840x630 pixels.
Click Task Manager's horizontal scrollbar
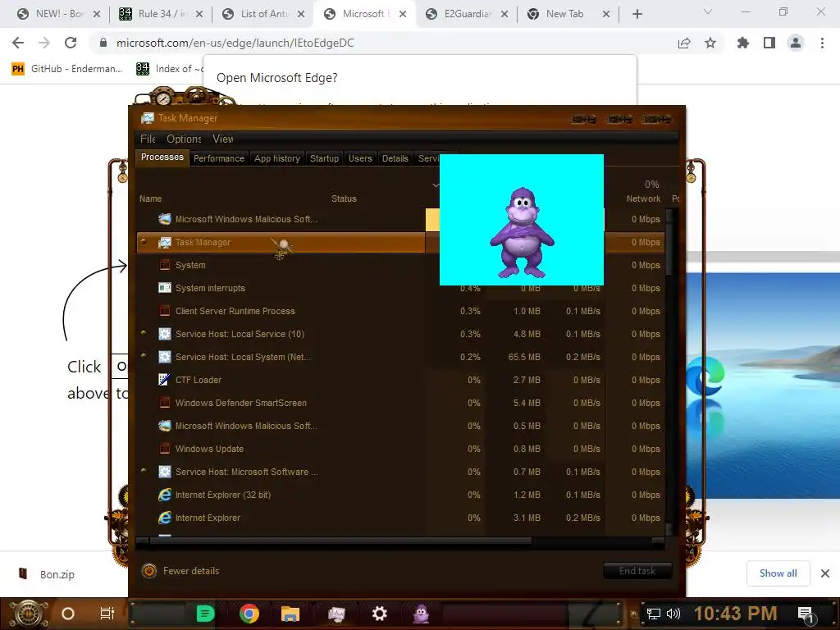340,541
